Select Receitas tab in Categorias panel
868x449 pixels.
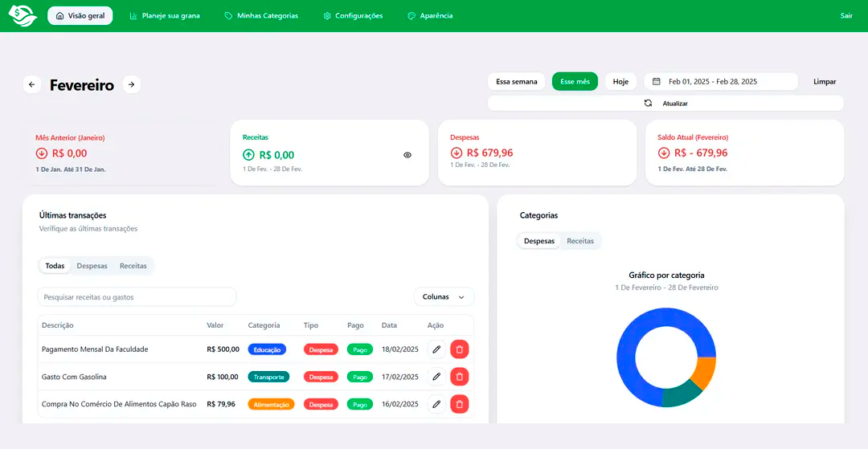[x=580, y=241]
